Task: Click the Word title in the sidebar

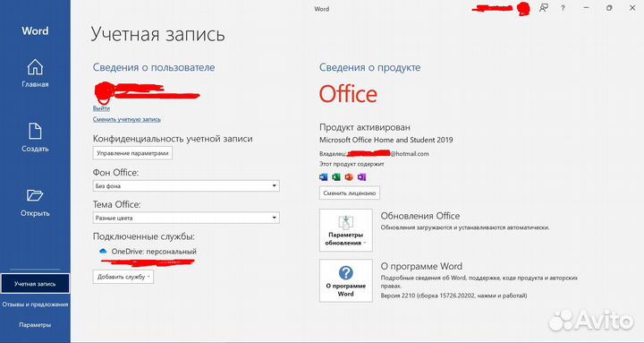Action: point(35,30)
